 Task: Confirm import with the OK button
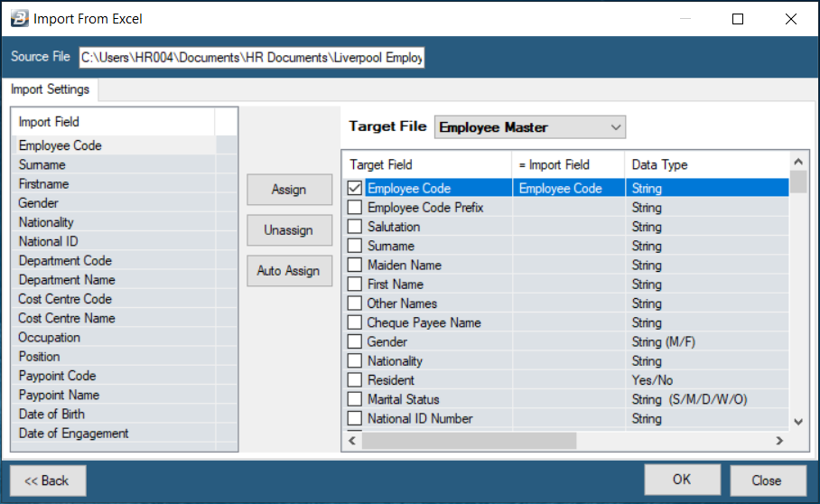pos(682,480)
